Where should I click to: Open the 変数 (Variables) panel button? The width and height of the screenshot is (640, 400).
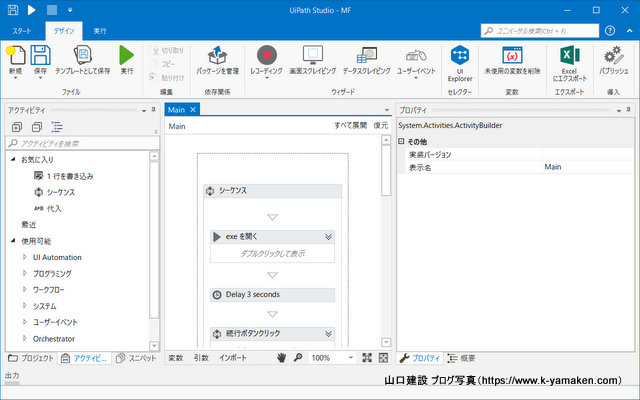(x=176, y=357)
